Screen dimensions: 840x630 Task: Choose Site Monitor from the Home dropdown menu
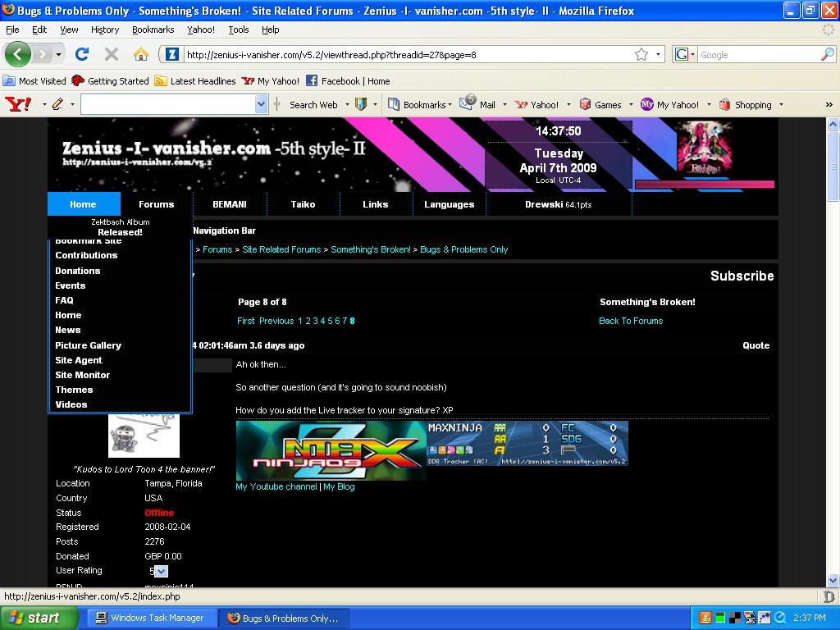tap(83, 375)
